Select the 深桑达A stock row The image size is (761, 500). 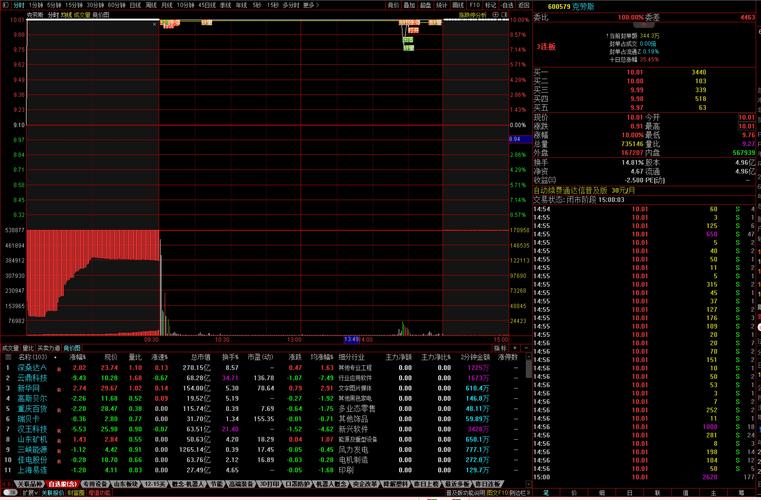pyautogui.click(x=32, y=368)
